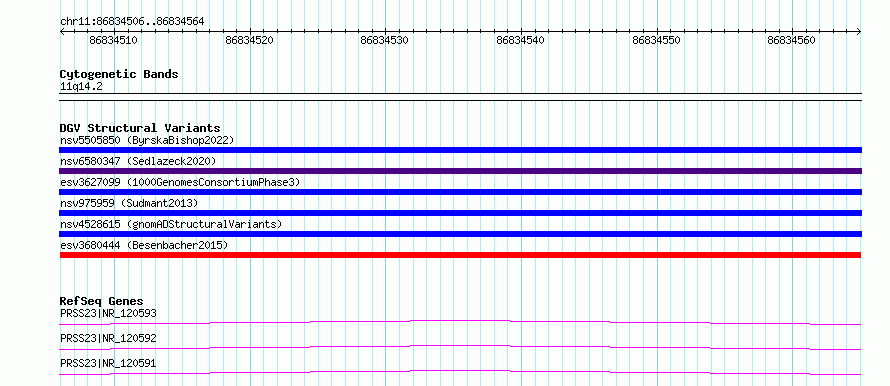This screenshot has width=890, height=386.
Task: Select the 11q14.2 band label
Action: click(81, 87)
